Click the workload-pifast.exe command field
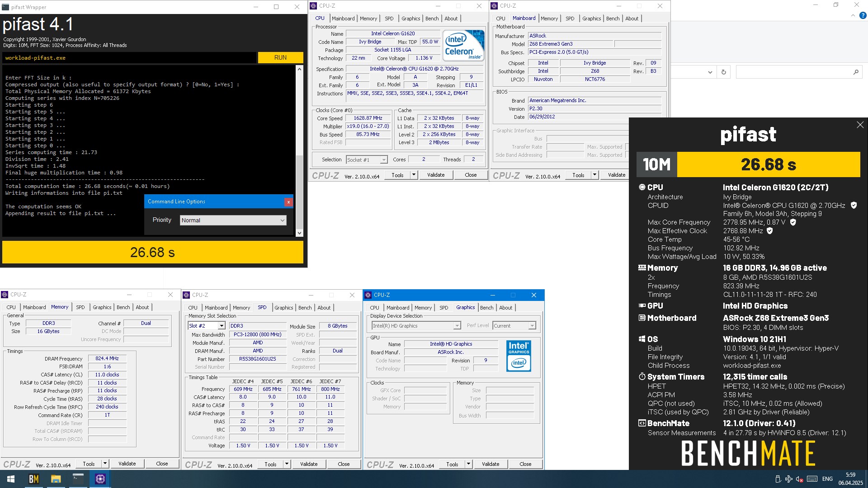The image size is (868, 488). pyautogui.click(x=129, y=58)
